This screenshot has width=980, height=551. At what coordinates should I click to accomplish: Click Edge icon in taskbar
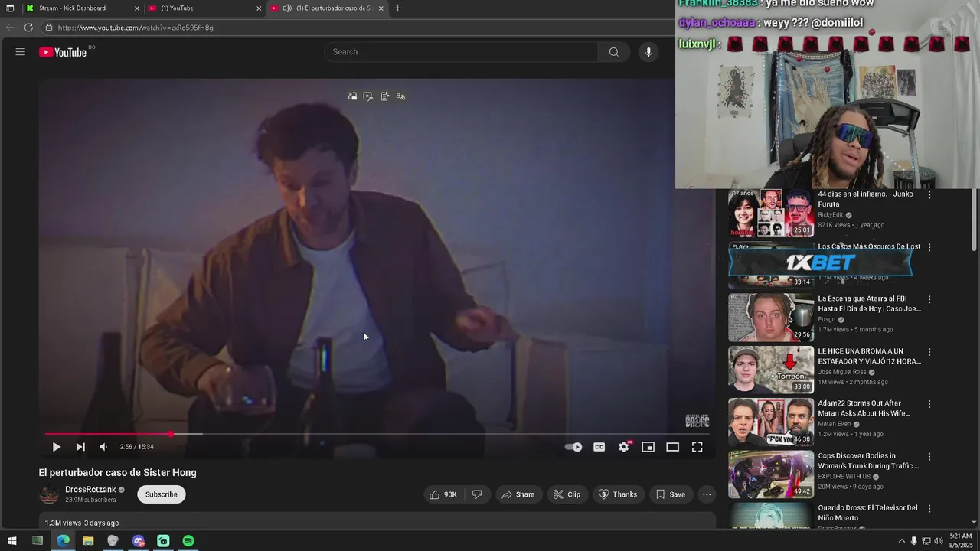(x=63, y=541)
